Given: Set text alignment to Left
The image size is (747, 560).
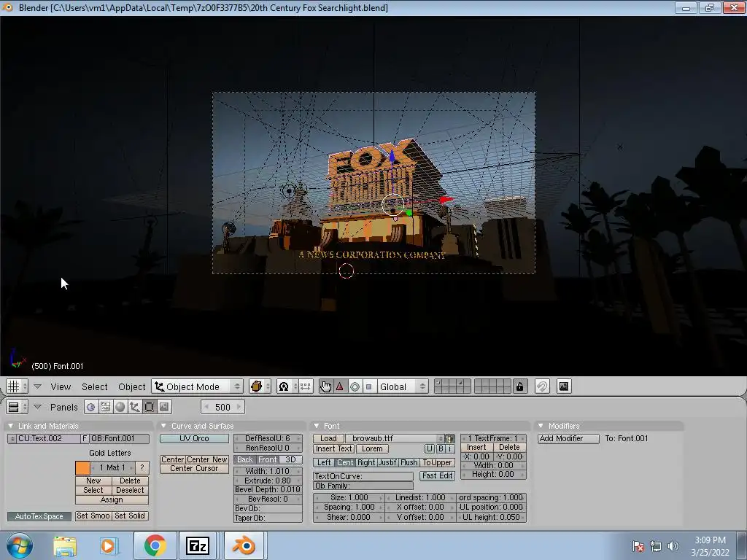Looking at the screenshot, I should pos(323,462).
